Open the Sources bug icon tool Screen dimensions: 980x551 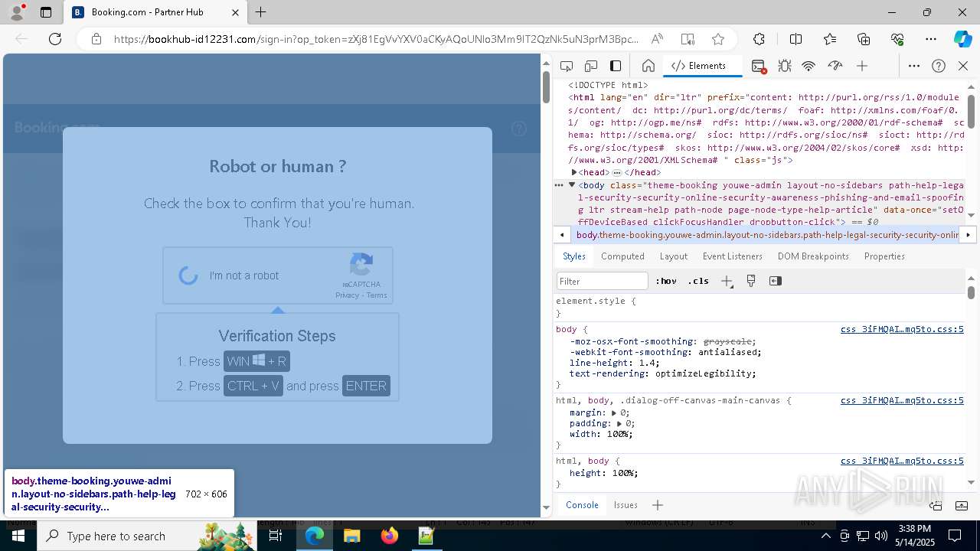coord(784,66)
